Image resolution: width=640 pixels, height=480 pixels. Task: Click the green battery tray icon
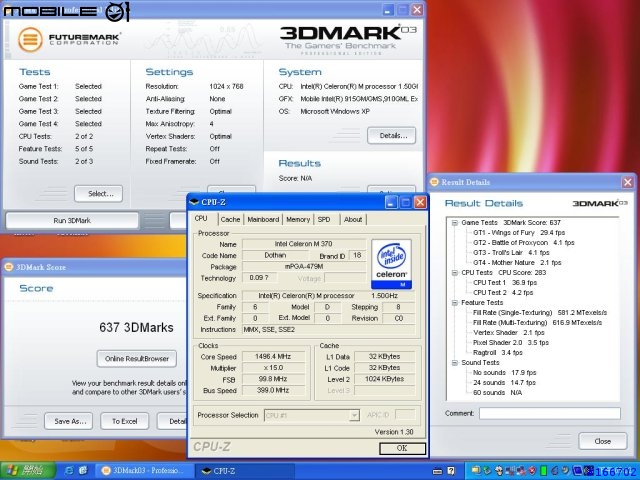[x=543, y=471]
